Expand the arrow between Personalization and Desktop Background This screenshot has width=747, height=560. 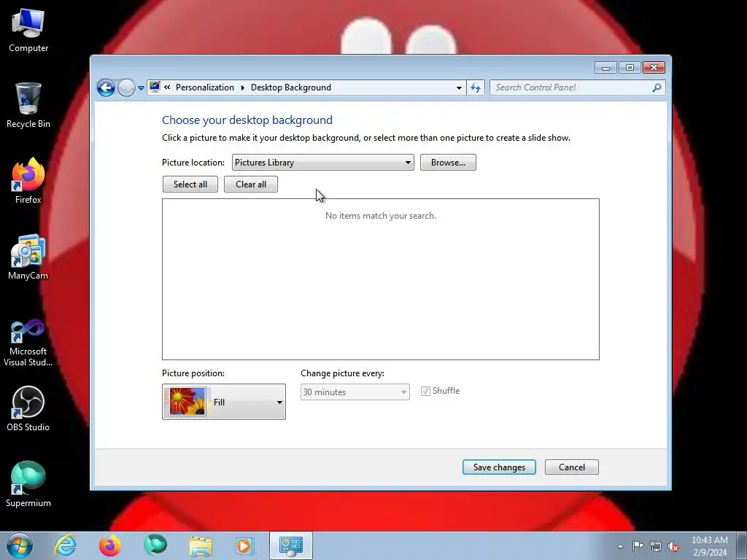242,87
